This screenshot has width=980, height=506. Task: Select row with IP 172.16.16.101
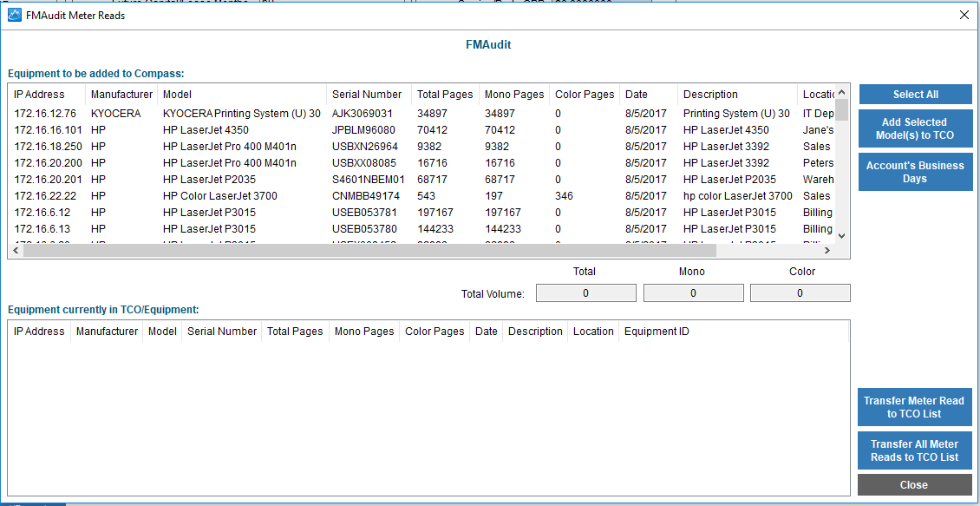[421, 130]
